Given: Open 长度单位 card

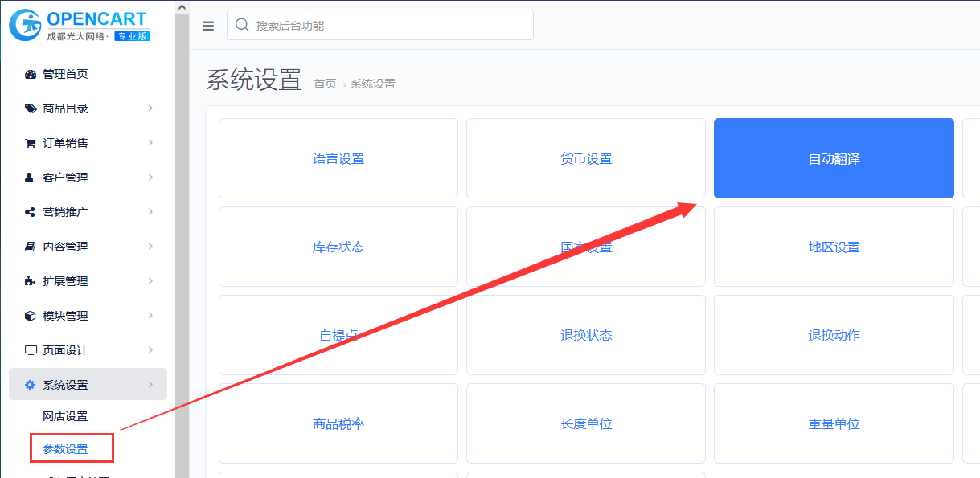Looking at the screenshot, I should pyautogui.click(x=586, y=423).
